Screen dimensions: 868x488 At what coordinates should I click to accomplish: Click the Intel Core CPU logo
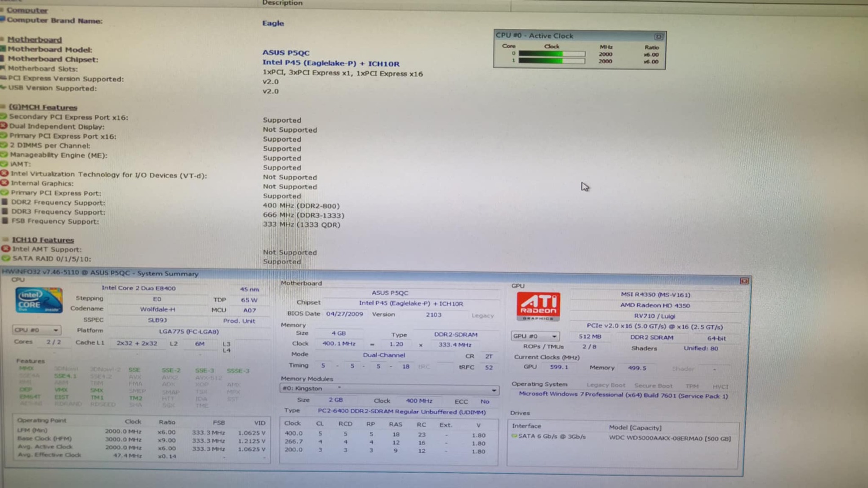pyautogui.click(x=39, y=300)
